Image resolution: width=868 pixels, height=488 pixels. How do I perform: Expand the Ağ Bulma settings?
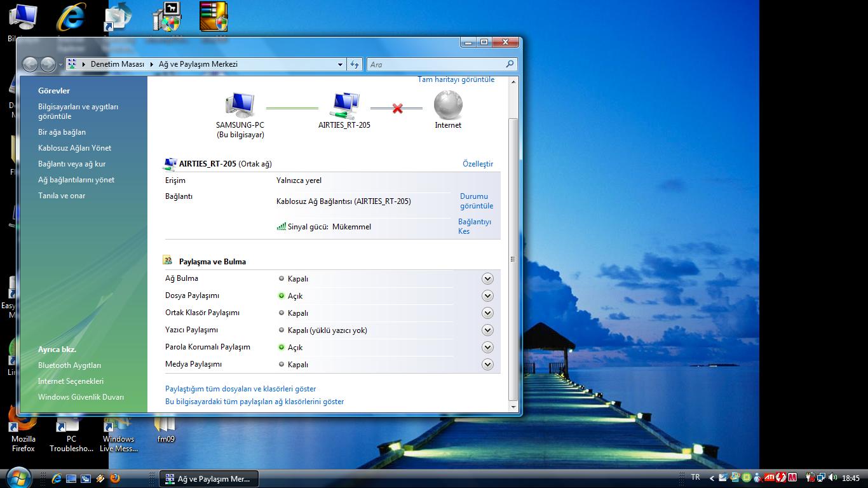(487, 279)
